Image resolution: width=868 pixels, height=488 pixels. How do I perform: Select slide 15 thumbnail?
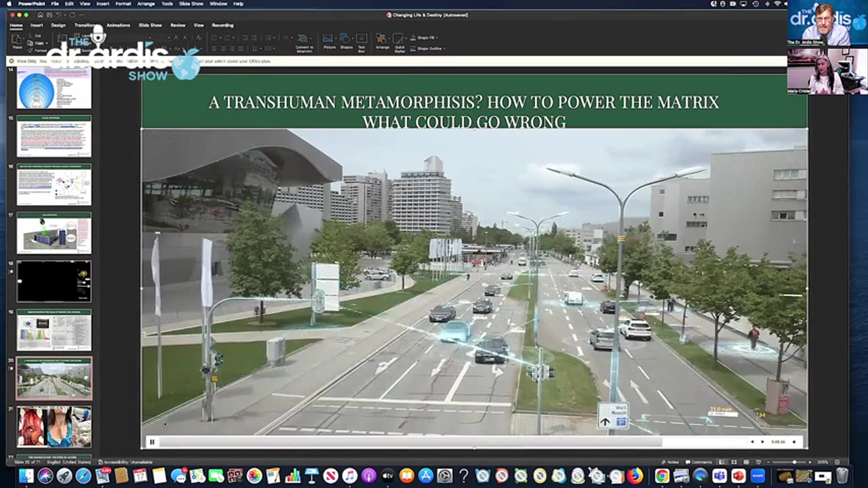click(54, 136)
